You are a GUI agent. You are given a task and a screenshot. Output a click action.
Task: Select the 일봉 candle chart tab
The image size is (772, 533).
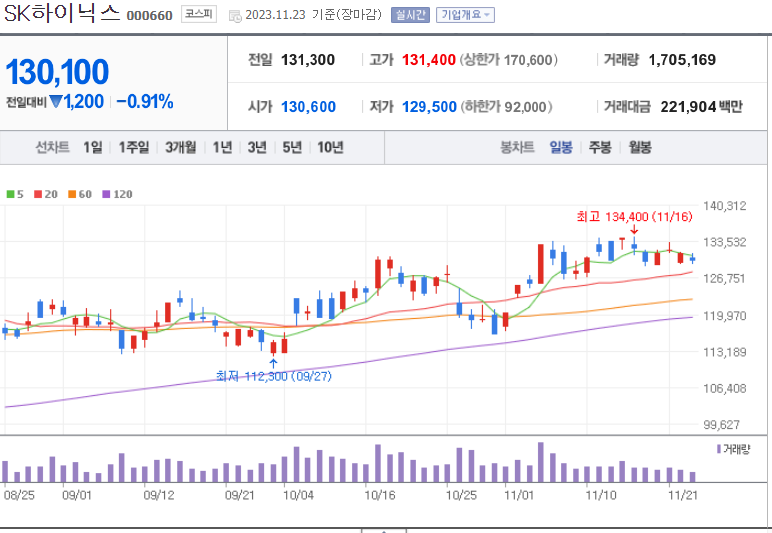click(x=561, y=147)
